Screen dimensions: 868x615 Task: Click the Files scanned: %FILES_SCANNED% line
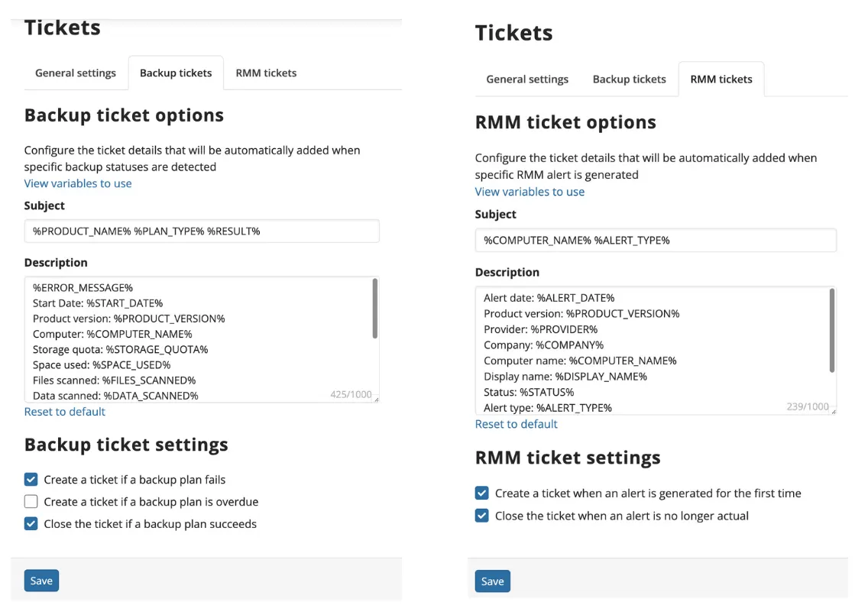(x=114, y=381)
